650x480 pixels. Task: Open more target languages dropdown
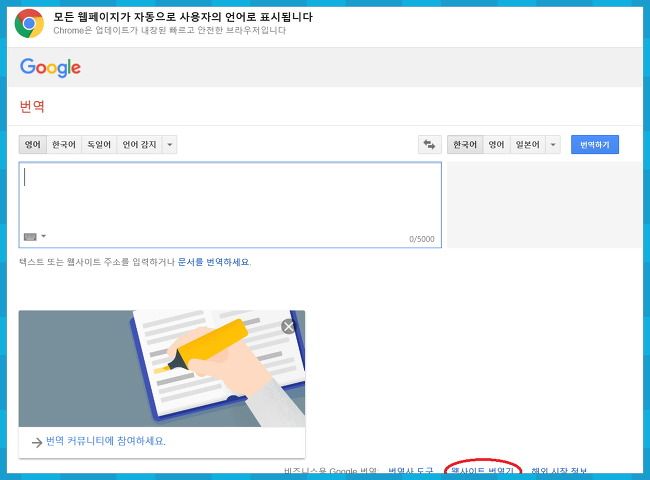click(x=553, y=145)
